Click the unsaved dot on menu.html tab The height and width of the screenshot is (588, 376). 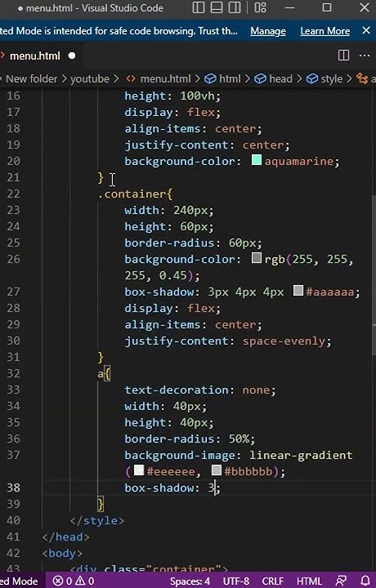72,56
